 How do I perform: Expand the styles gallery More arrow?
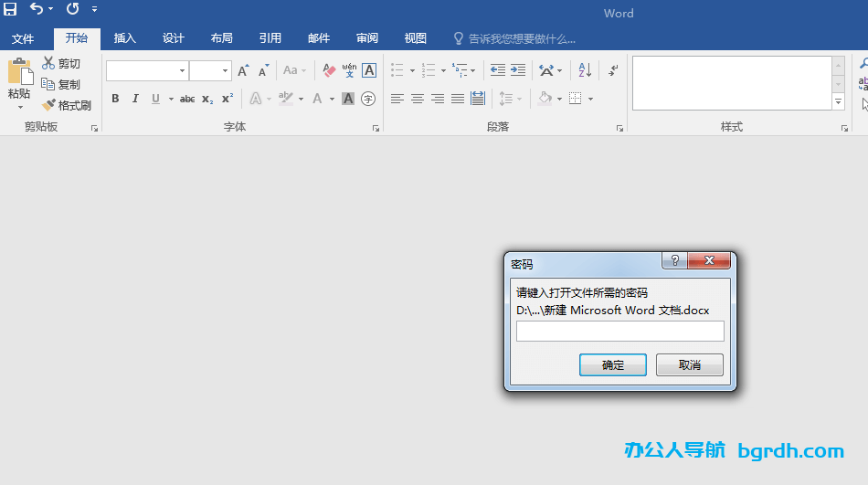click(x=838, y=102)
